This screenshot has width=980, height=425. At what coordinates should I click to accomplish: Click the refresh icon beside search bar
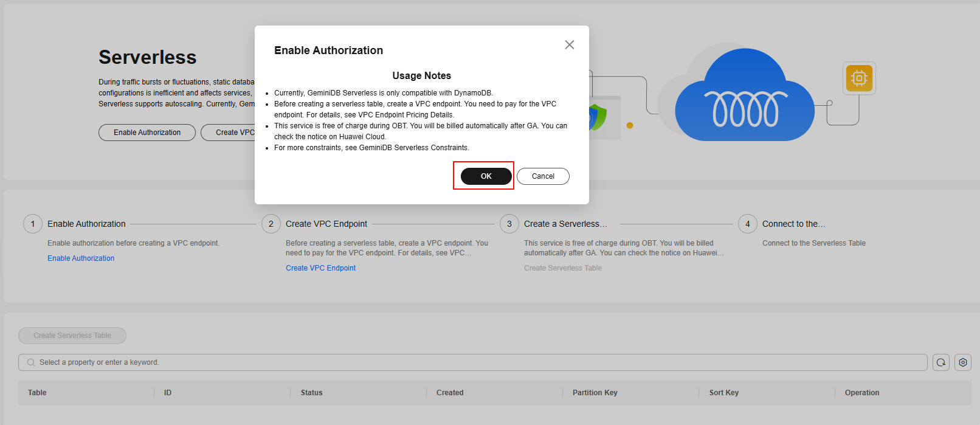pyautogui.click(x=941, y=362)
